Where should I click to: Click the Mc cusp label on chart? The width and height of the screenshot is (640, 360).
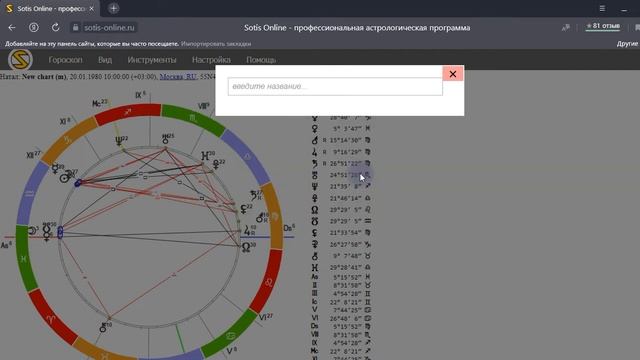pos(99,104)
